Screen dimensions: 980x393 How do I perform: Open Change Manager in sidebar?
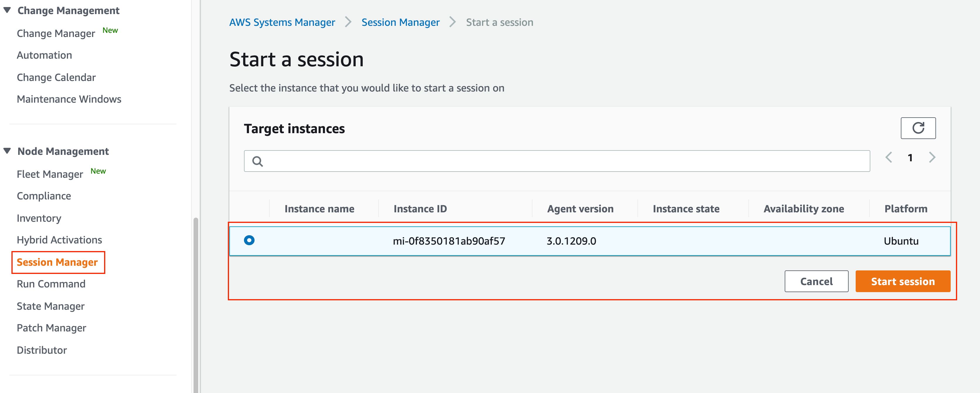[x=56, y=33]
